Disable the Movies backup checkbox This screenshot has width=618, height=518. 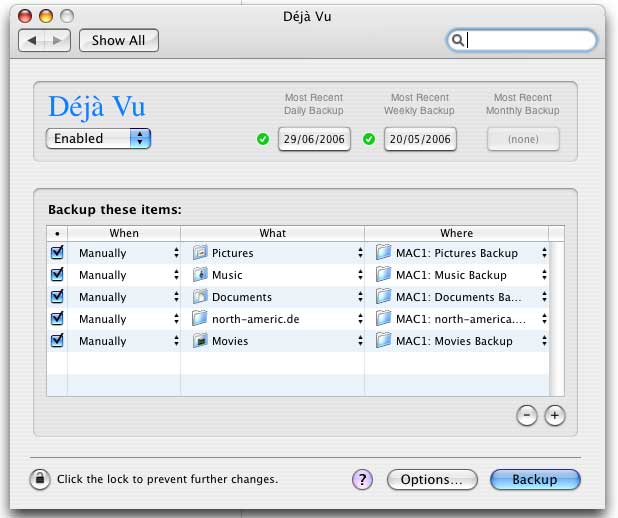coord(57,341)
